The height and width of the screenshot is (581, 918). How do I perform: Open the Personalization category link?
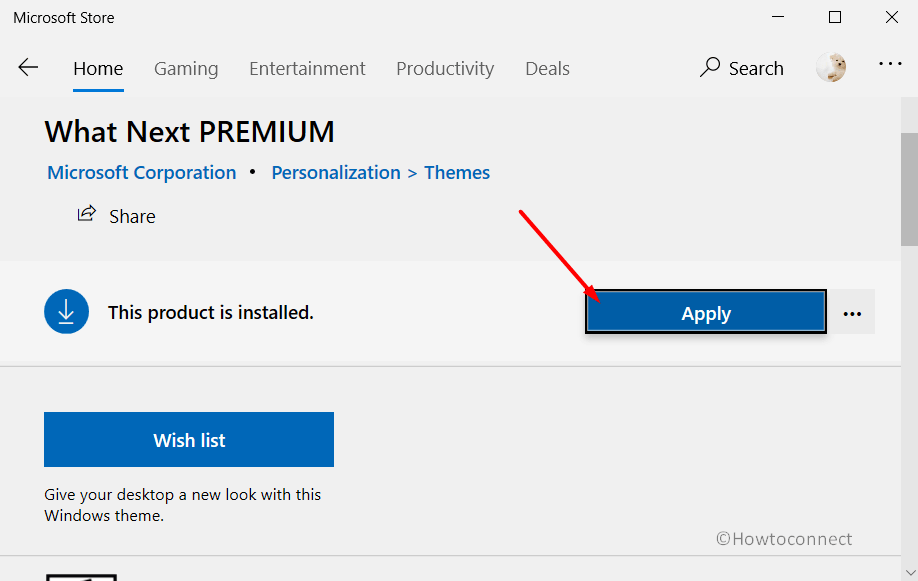336,173
